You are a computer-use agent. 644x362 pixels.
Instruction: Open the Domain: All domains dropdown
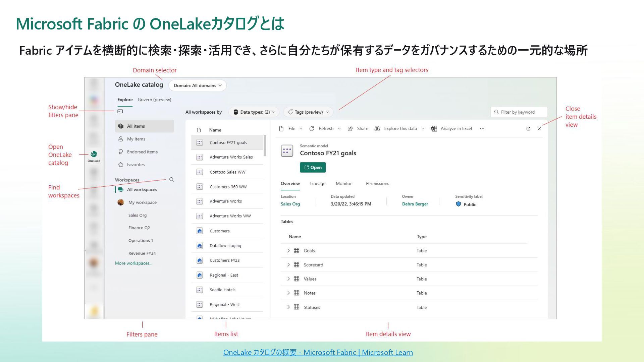tap(198, 85)
